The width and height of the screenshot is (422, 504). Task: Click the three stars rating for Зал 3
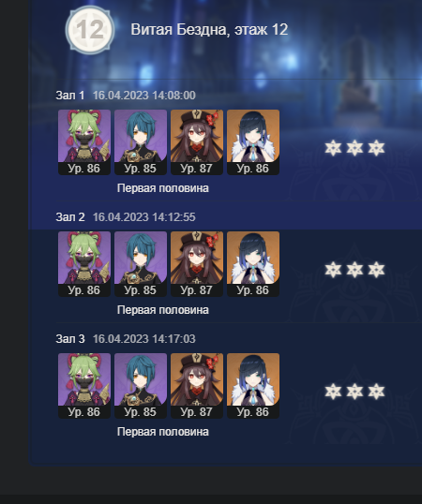point(354,392)
